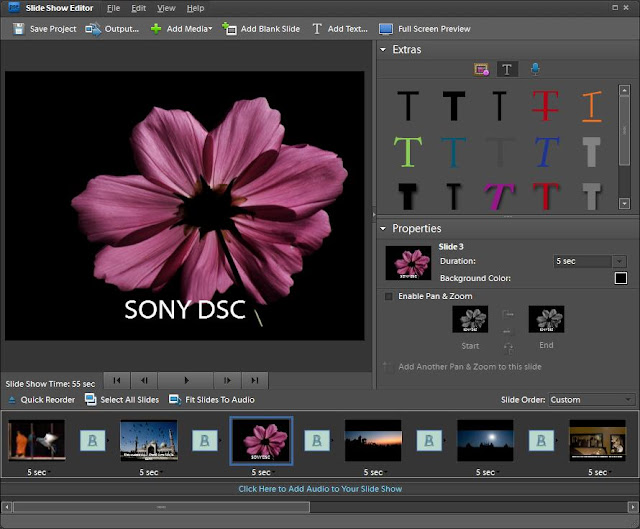Image resolution: width=640 pixels, height=529 pixels.
Task: Select the red serif text style in third row
Action: (x=546, y=196)
